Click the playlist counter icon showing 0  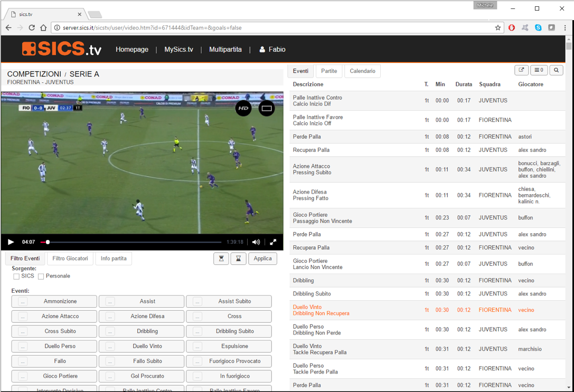click(539, 70)
